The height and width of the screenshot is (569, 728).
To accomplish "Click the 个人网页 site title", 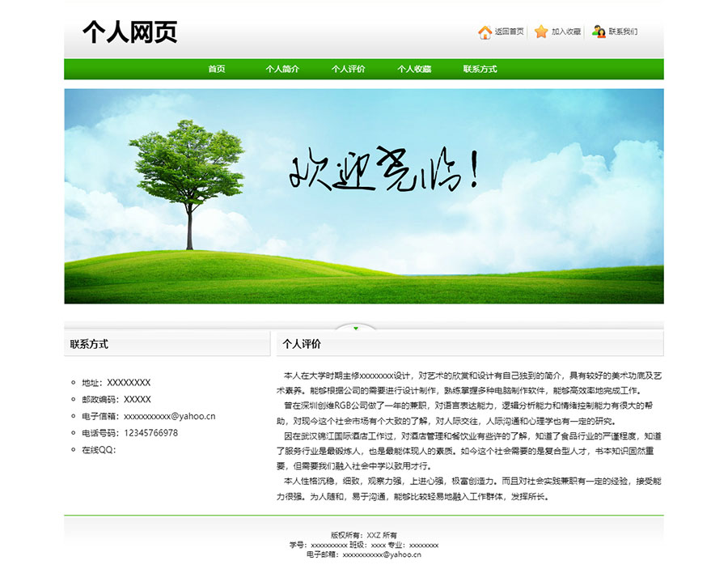I will click(130, 32).
